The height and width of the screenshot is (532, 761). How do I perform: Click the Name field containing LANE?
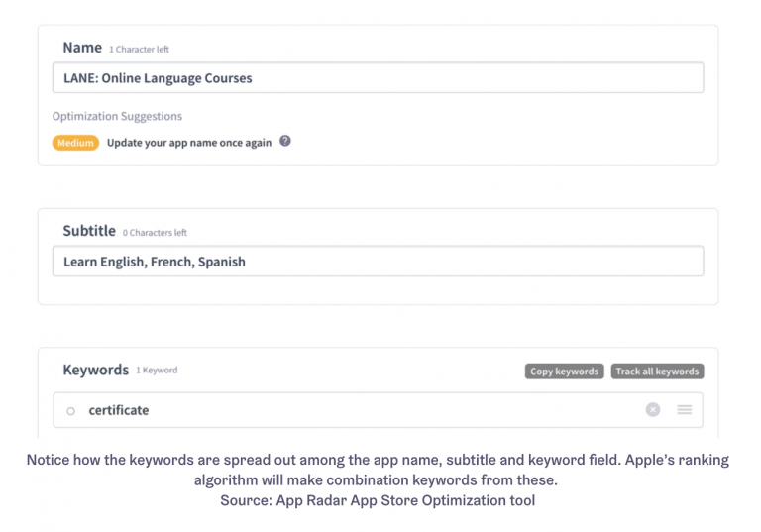tap(378, 78)
